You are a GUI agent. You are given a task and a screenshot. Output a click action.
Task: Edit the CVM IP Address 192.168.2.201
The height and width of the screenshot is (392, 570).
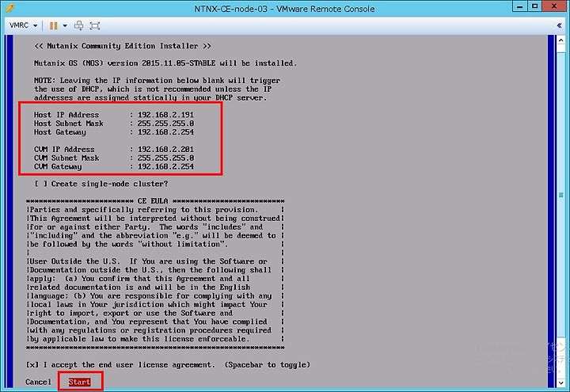(165, 150)
